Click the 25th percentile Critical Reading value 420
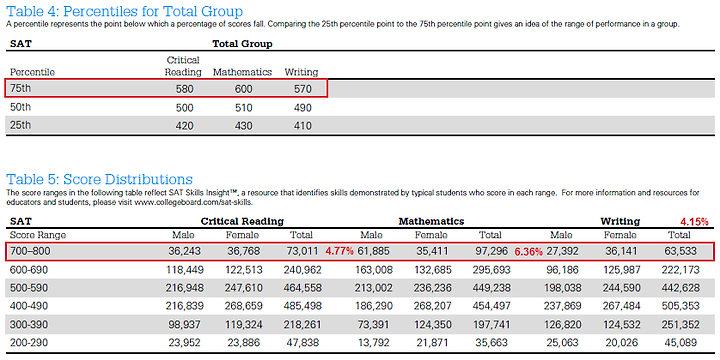Viewport: 720px width, 360px height. [x=185, y=126]
